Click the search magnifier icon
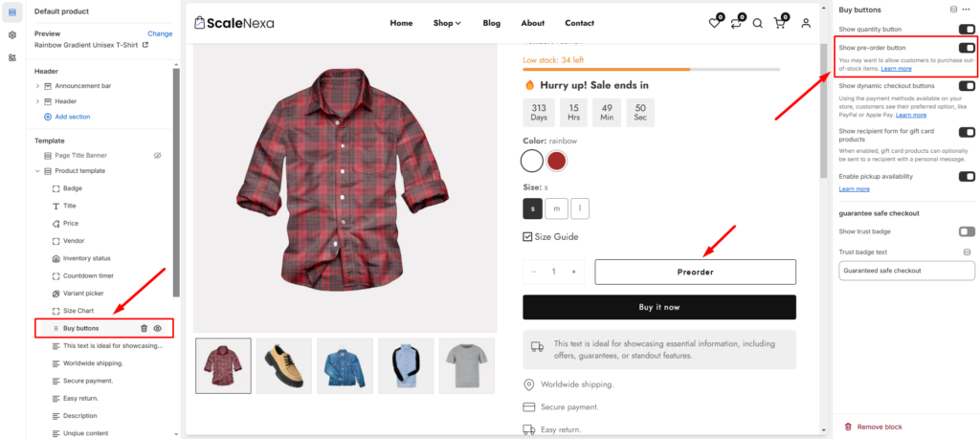This screenshot has width=980, height=439. point(758,23)
